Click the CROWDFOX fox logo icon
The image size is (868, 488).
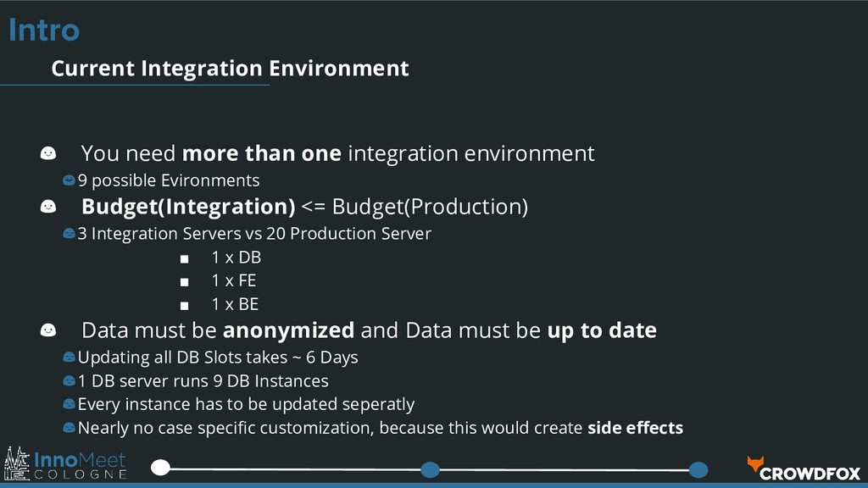click(x=755, y=463)
